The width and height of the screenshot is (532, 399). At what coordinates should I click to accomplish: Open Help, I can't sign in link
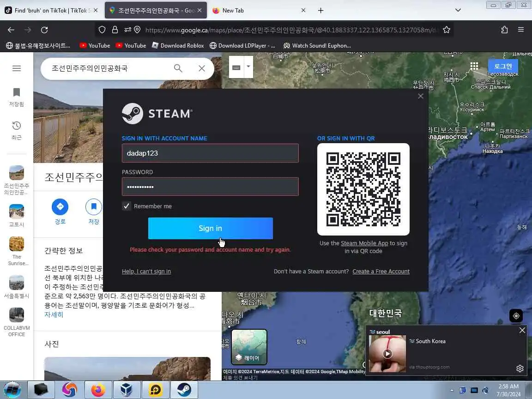pos(146,272)
